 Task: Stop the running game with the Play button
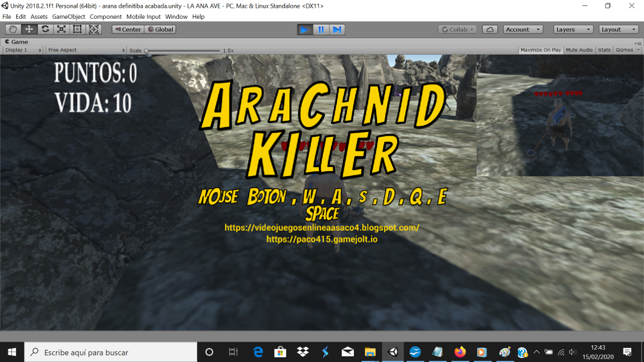click(304, 29)
